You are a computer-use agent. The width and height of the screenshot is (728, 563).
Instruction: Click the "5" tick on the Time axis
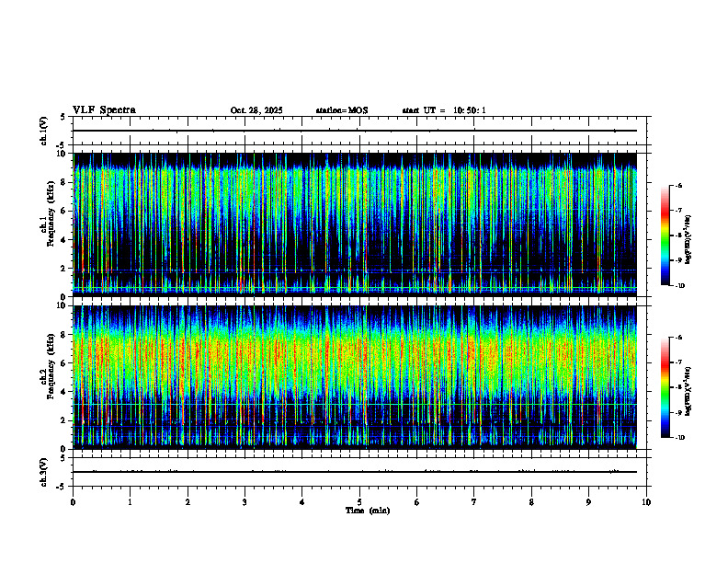359,502
